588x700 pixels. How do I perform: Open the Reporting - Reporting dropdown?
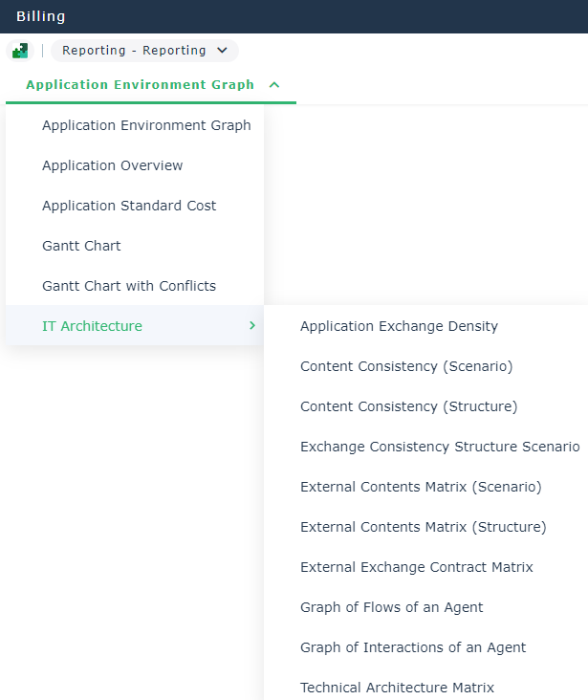point(144,51)
